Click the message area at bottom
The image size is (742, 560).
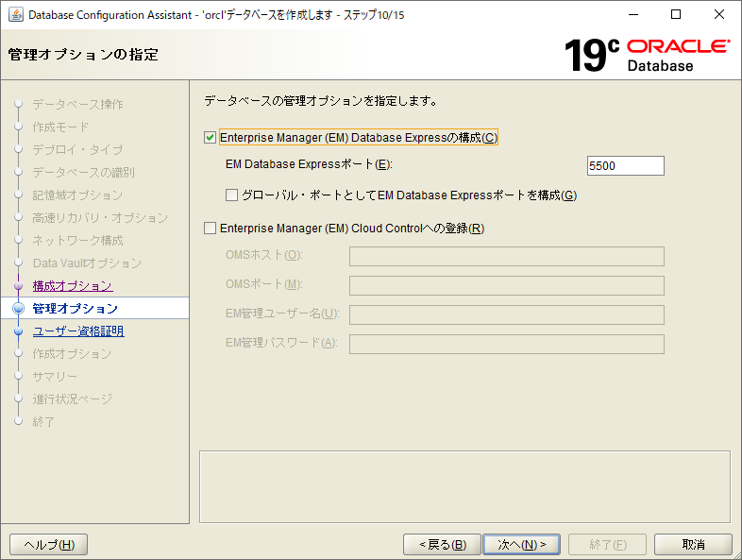[464, 486]
